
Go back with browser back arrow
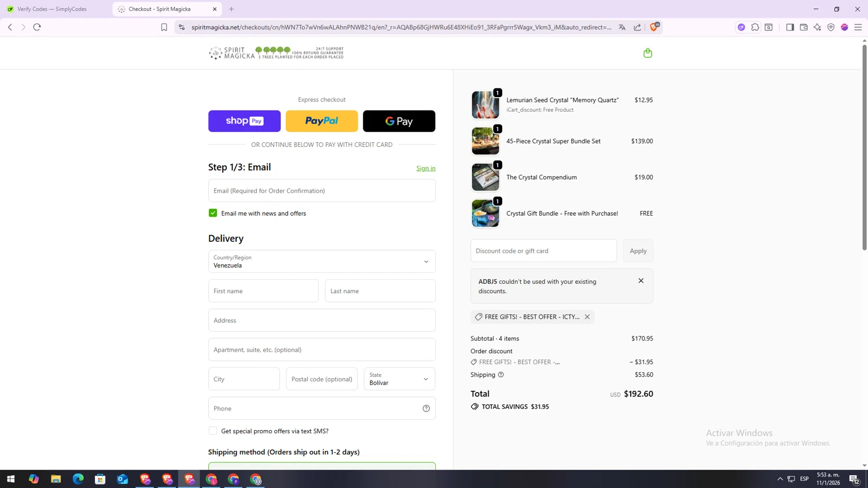(10, 27)
